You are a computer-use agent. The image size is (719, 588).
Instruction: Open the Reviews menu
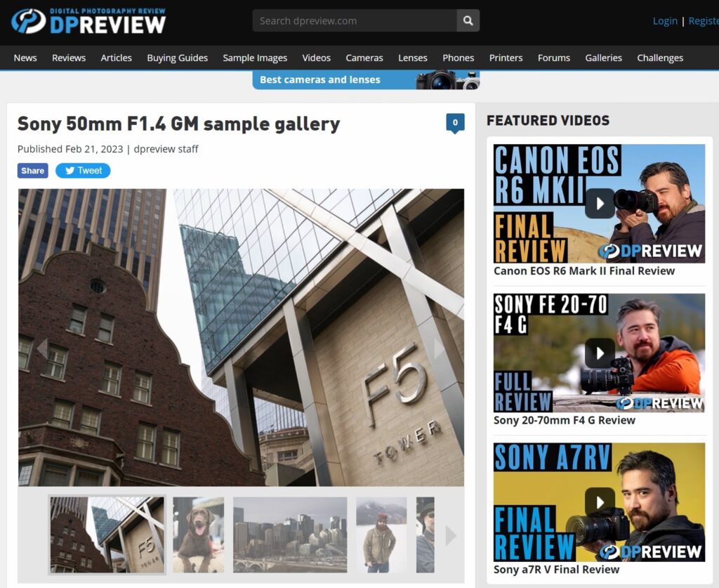69,58
